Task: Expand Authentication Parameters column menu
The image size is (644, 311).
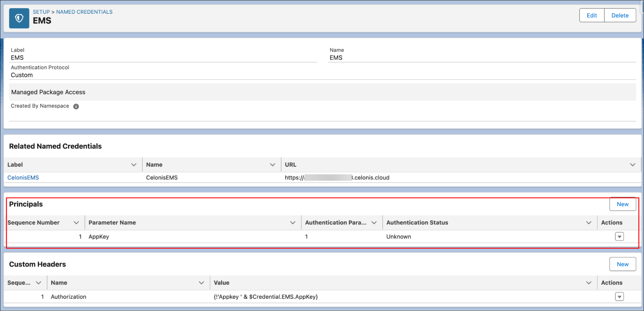Action: [x=374, y=223]
